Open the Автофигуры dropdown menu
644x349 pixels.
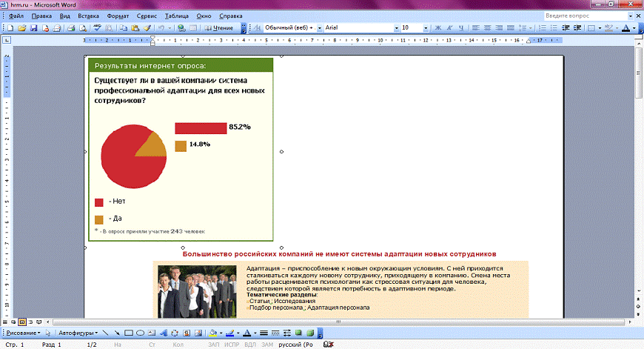click(77, 333)
